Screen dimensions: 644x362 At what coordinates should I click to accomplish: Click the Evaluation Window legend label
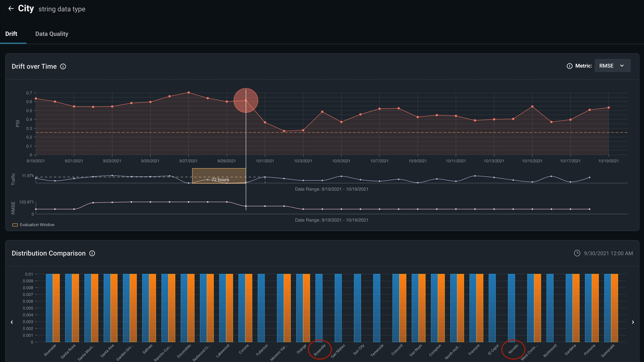click(37, 225)
